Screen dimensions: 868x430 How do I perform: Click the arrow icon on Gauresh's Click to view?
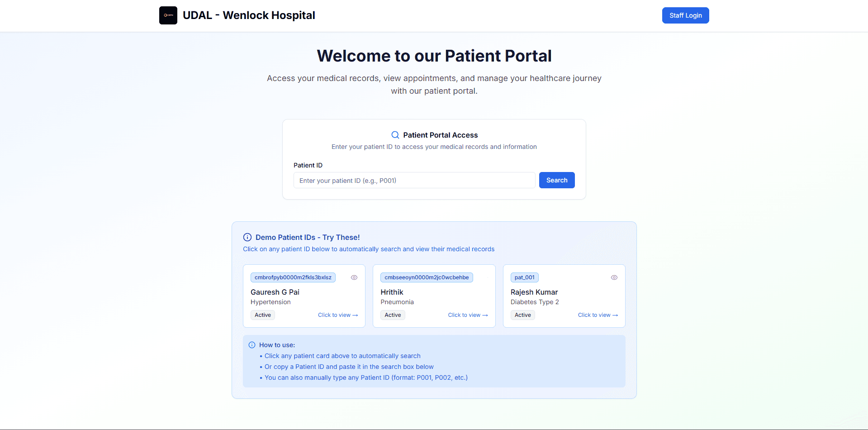355,315
